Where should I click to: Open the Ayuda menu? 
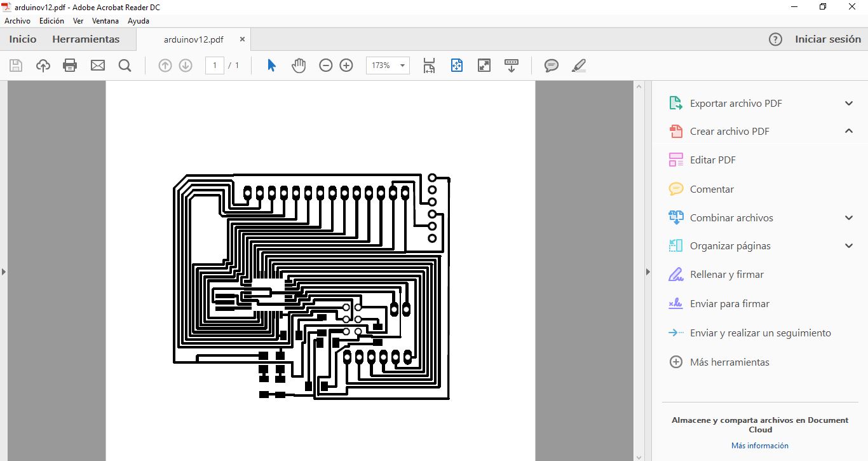[139, 21]
